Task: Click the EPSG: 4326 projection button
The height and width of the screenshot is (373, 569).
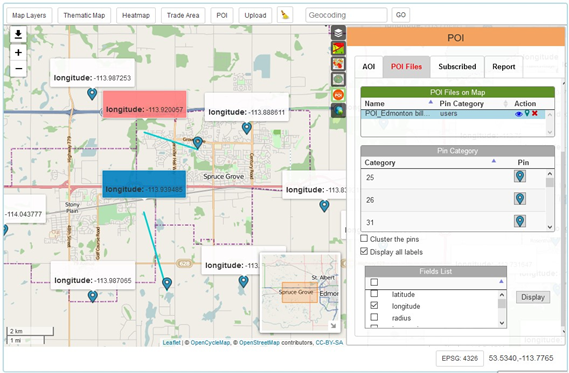Action: pyautogui.click(x=459, y=358)
